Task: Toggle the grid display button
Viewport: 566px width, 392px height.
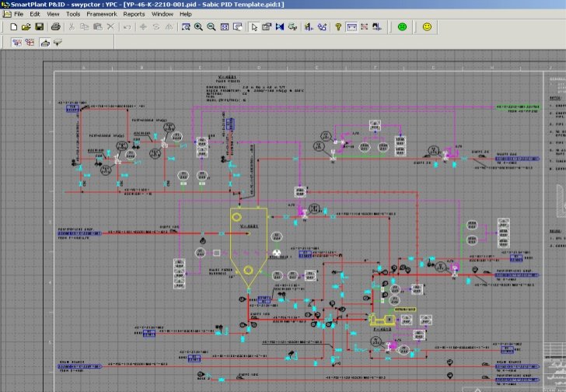Action: point(351,26)
